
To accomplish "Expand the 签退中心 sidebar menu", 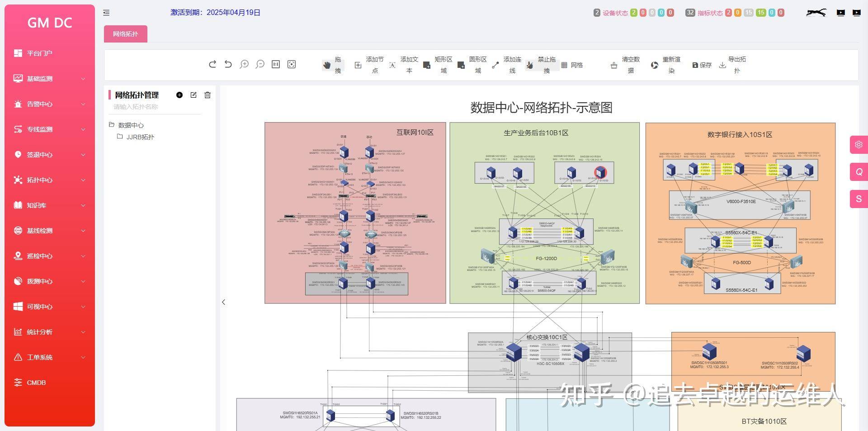I will [50, 155].
